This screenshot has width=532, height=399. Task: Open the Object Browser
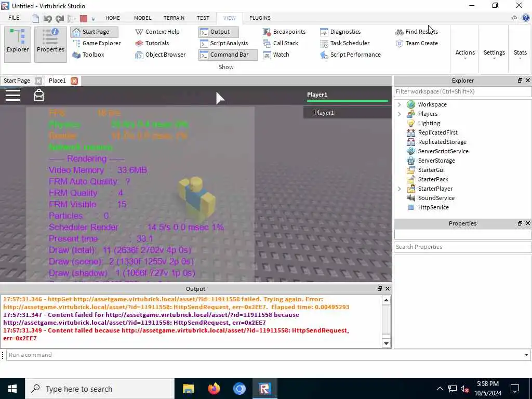click(x=160, y=55)
